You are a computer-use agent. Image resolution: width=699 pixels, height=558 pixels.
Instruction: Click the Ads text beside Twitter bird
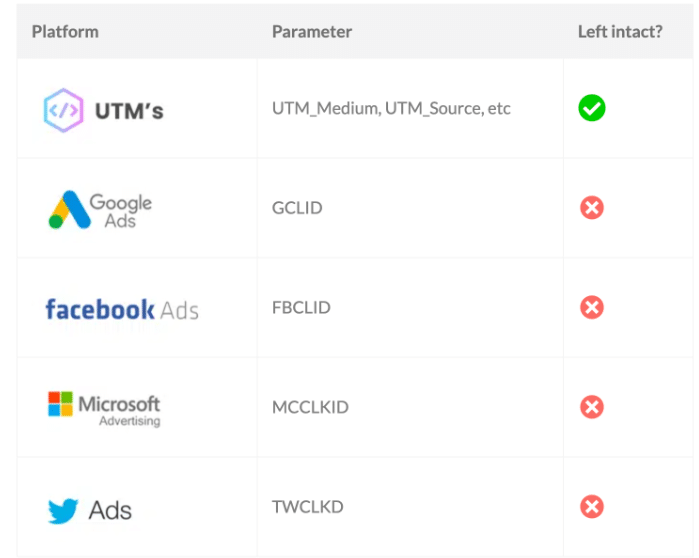tap(110, 510)
